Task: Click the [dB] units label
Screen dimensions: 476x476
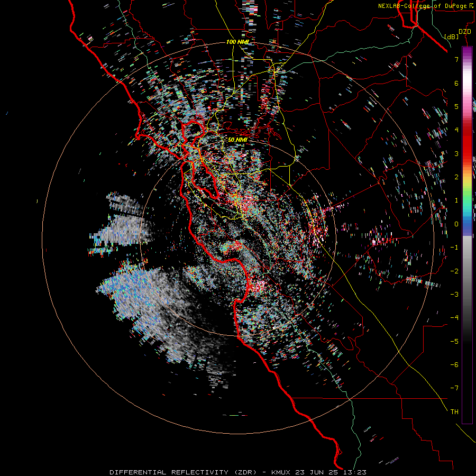Action: 452,37
